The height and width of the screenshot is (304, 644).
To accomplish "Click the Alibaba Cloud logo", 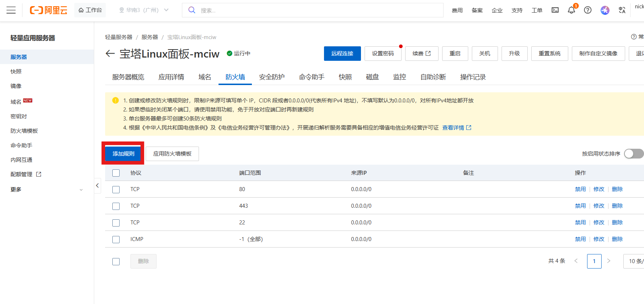I will tap(49, 10).
